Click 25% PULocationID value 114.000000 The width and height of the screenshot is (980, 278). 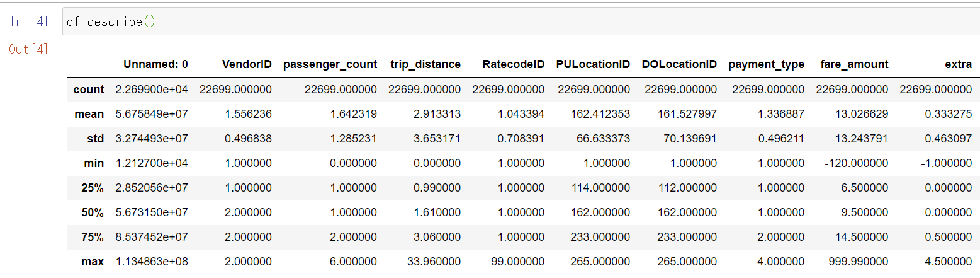602,188
